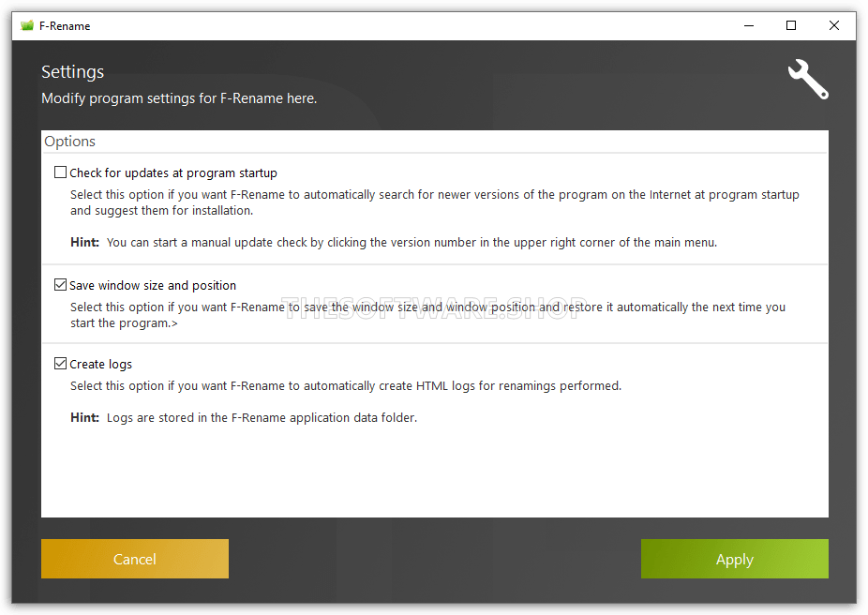Click the manual update check hint text
The height and width of the screenshot is (615, 868).
click(x=394, y=243)
